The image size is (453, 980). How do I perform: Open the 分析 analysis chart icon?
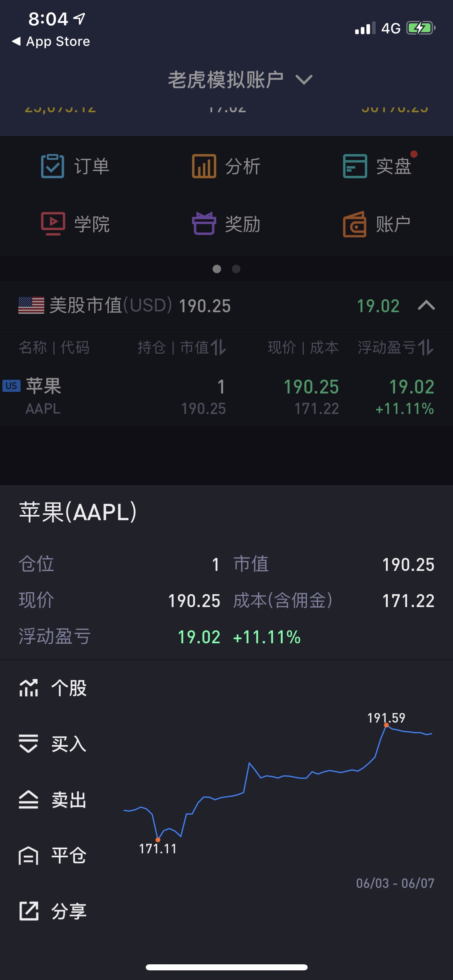pyautogui.click(x=204, y=166)
